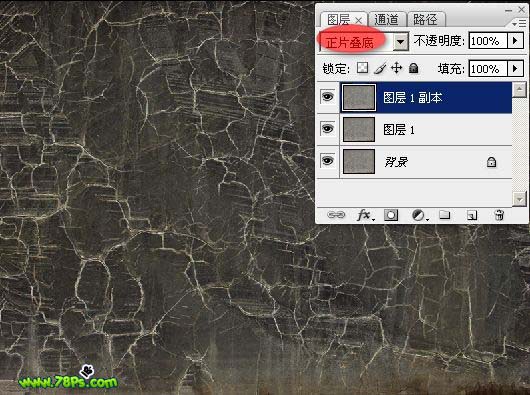530x395 pixels.
Task: Switch to the 路径 tab
Action: point(425,19)
